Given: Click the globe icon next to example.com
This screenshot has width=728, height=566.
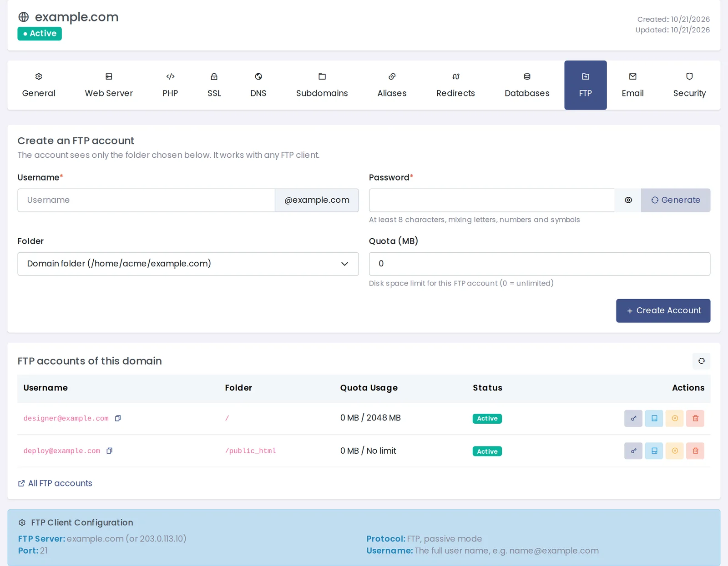Looking at the screenshot, I should (x=24, y=17).
